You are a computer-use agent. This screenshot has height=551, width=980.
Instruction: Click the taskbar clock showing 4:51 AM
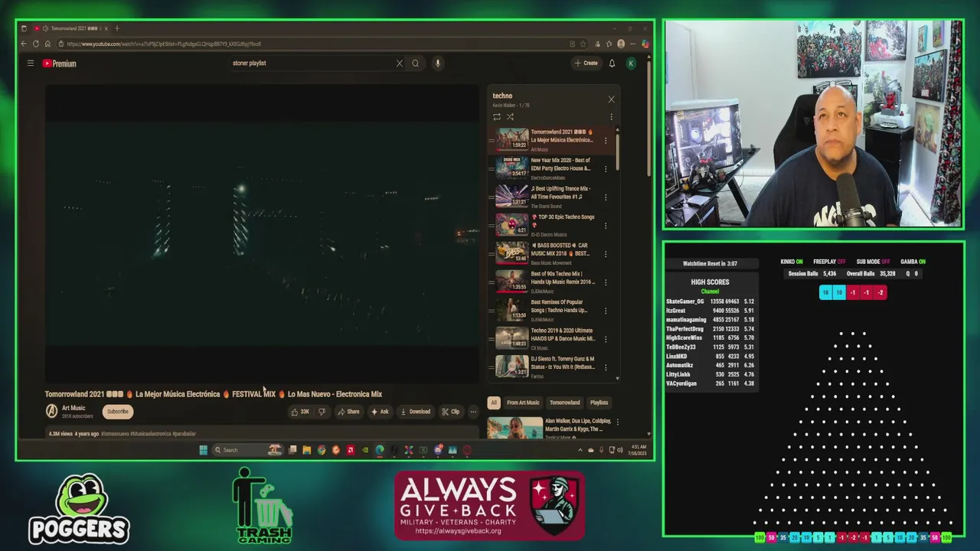[639, 448]
